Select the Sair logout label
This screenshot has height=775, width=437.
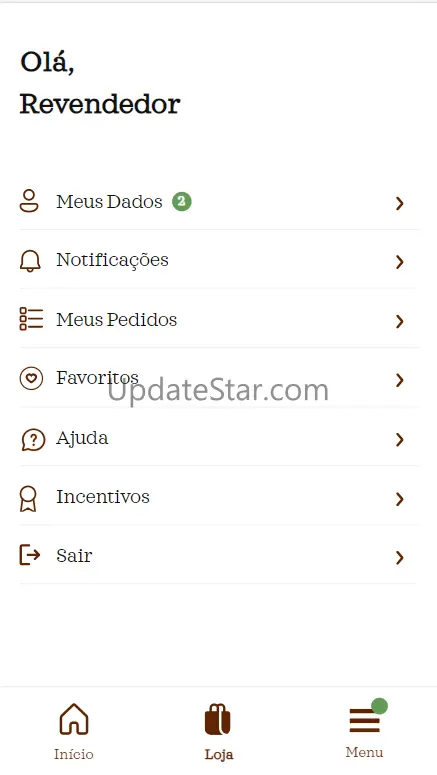point(74,556)
